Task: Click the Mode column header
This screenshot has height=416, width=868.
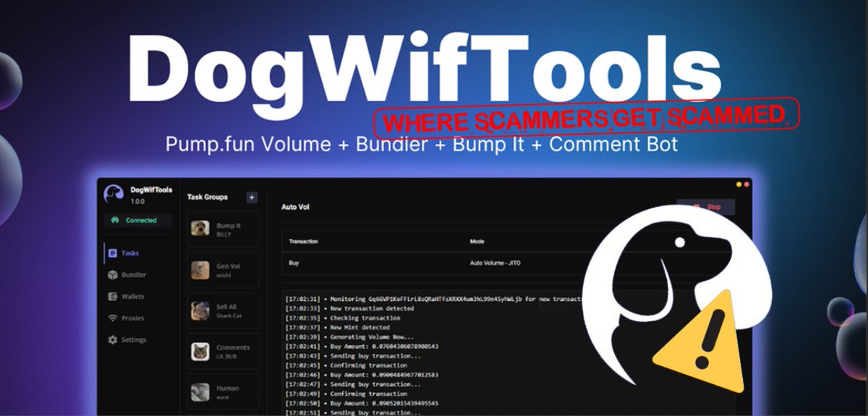Action: 477,242
